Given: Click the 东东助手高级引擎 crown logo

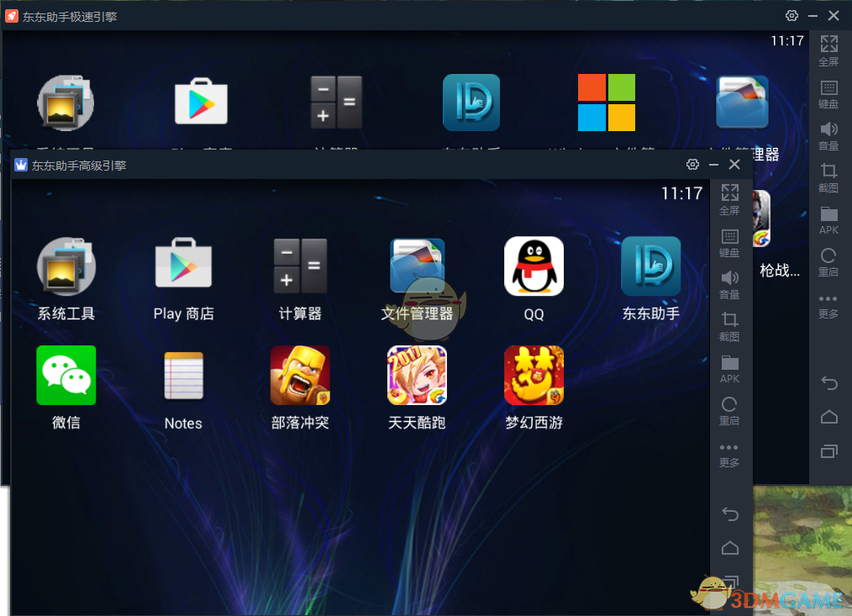Looking at the screenshot, I should pyautogui.click(x=21, y=165).
